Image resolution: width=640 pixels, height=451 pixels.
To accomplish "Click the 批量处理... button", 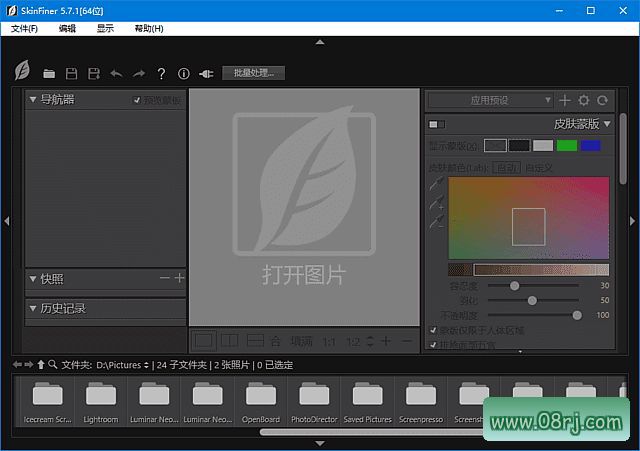I will coord(254,73).
